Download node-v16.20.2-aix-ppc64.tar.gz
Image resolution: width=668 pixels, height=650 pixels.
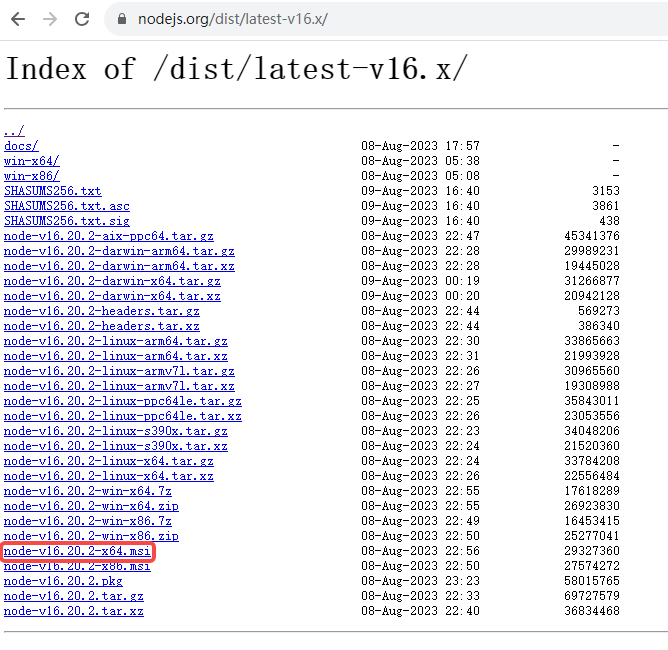[109, 236]
